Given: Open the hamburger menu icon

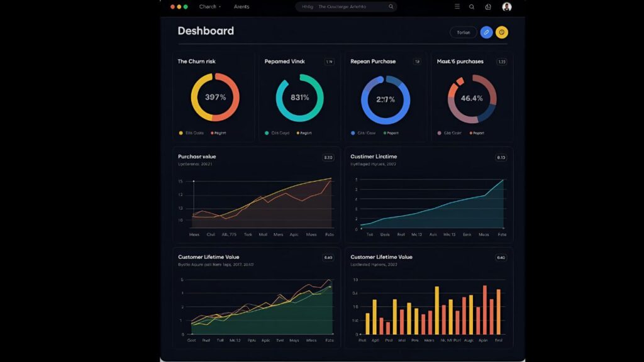Looking at the screenshot, I should tap(457, 6).
